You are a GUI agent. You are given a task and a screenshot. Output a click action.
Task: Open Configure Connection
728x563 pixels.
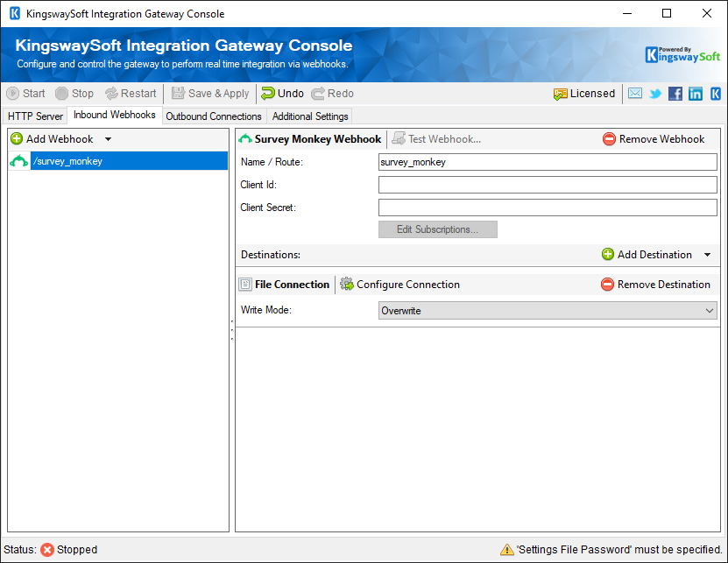click(399, 284)
